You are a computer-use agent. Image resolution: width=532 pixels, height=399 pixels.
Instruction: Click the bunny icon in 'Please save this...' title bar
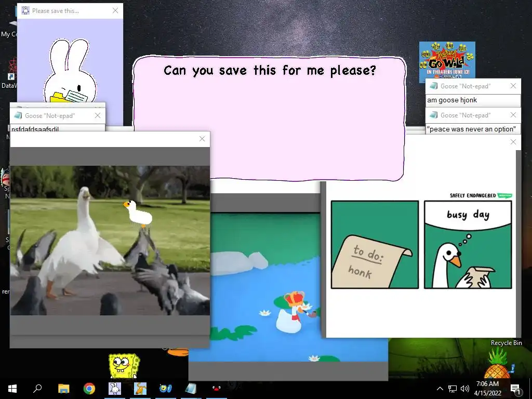pos(25,10)
